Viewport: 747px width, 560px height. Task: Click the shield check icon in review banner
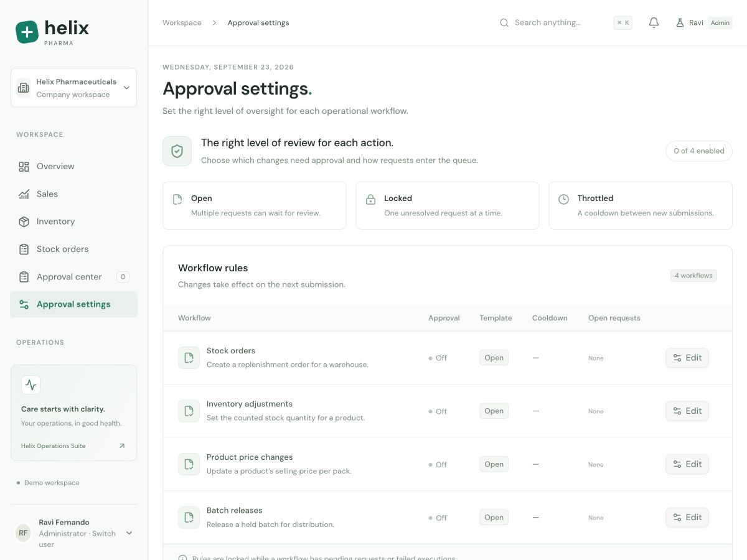point(177,151)
